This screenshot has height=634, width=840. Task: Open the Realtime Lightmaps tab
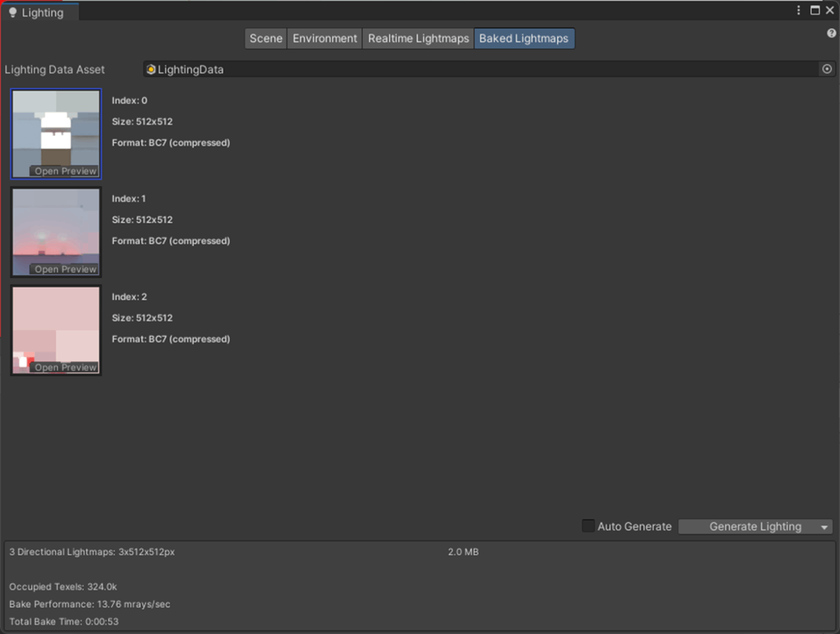coord(418,38)
